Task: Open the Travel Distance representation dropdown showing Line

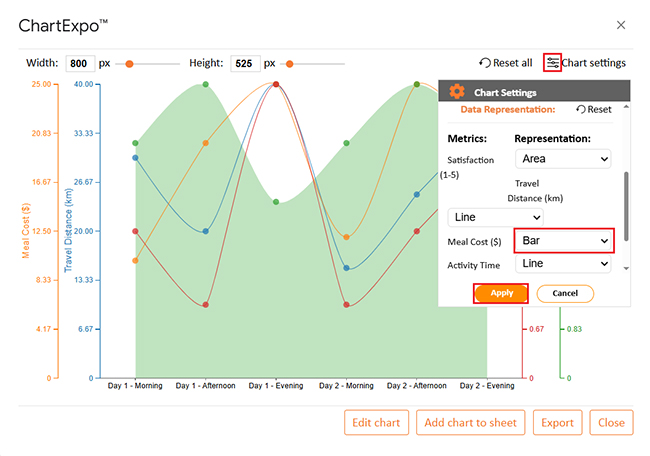Action: (x=495, y=217)
